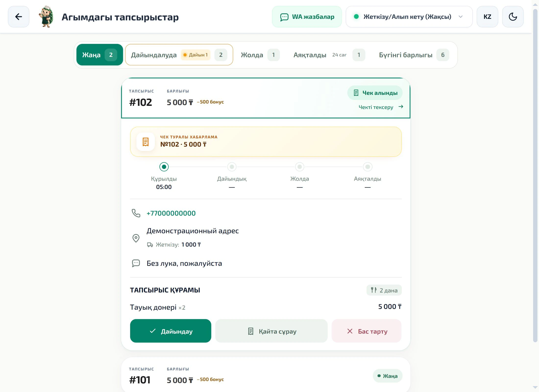Switch language via KZ button

pyautogui.click(x=487, y=17)
